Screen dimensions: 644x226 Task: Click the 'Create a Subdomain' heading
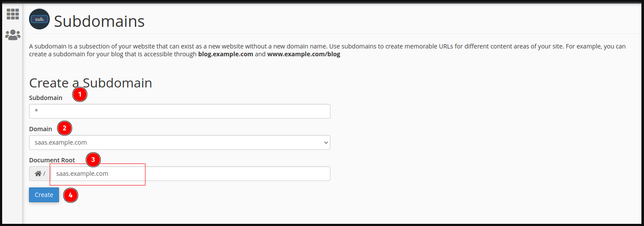pyautogui.click(x=91, y=83)
